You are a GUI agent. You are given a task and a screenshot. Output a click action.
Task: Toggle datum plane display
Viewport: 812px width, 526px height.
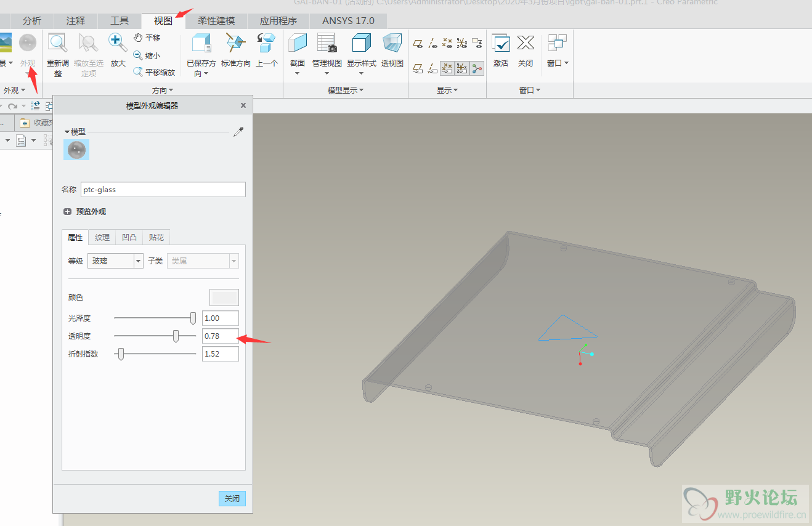[417, 43]
